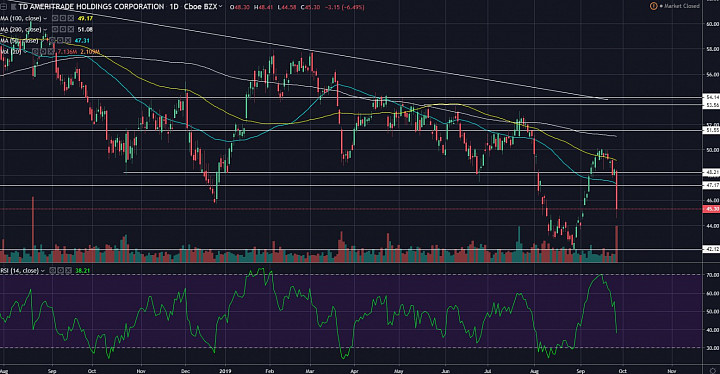
Task: Click the 42.12 price axis label
Action: coord(711,249)
